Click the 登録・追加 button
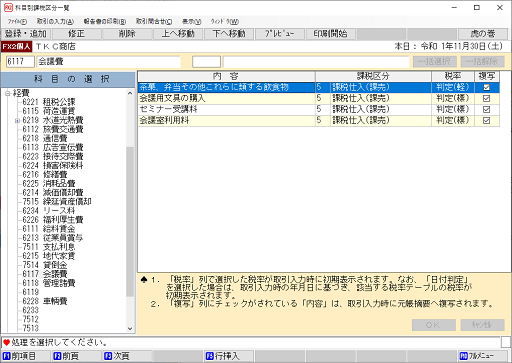The width and height of the screenshot is (512, 363). pos(26,34)
